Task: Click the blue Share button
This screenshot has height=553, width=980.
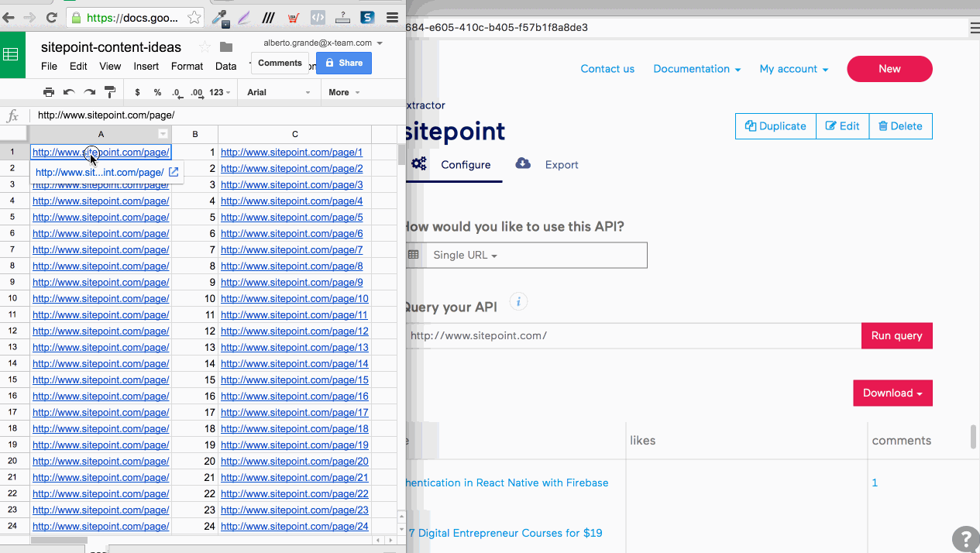Action: coord(343,64)
